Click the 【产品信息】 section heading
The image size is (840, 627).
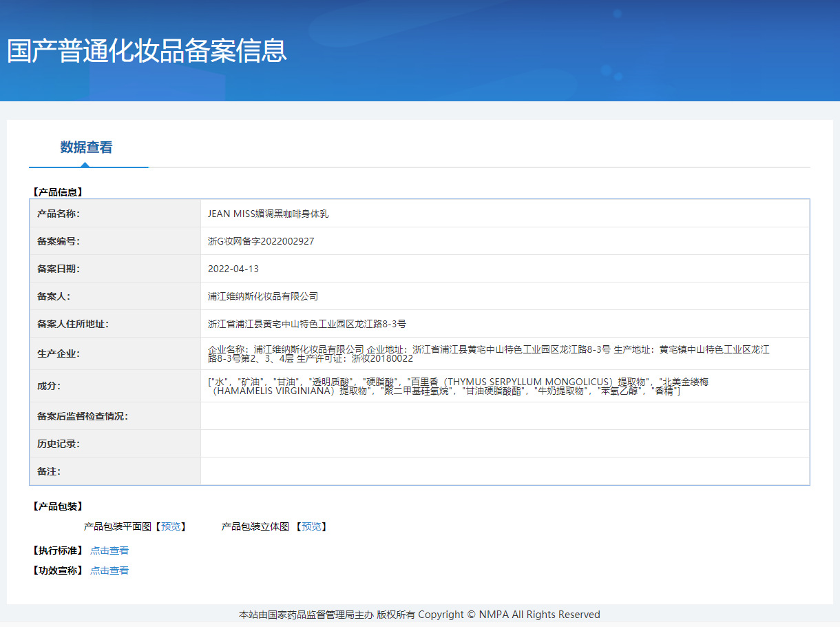point(58,192)
